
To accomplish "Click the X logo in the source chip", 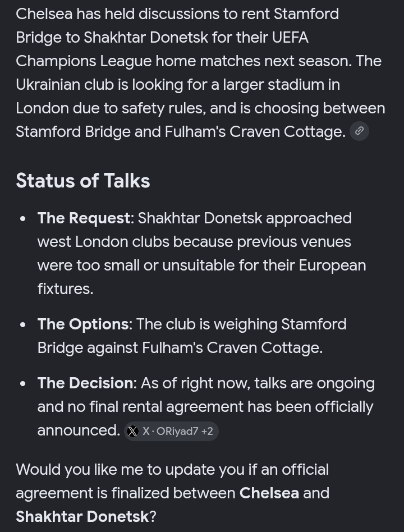I will click(x=132, y=431).
